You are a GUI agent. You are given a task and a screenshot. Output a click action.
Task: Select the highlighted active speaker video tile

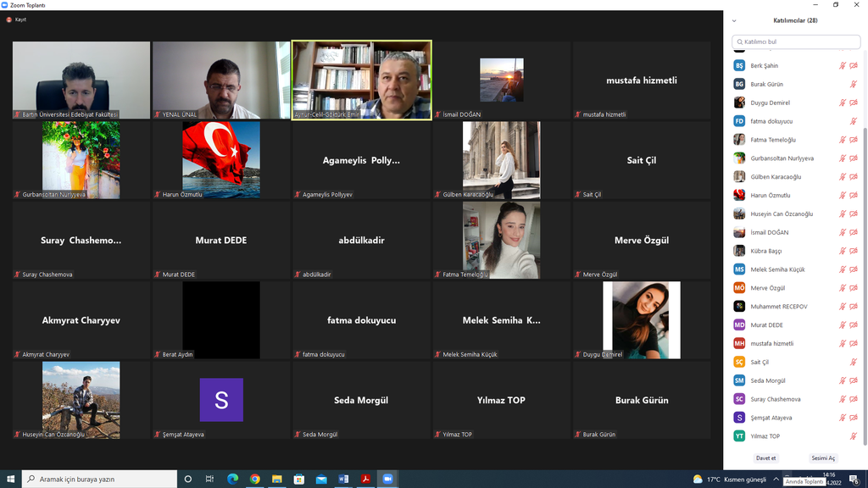[361, 80]
